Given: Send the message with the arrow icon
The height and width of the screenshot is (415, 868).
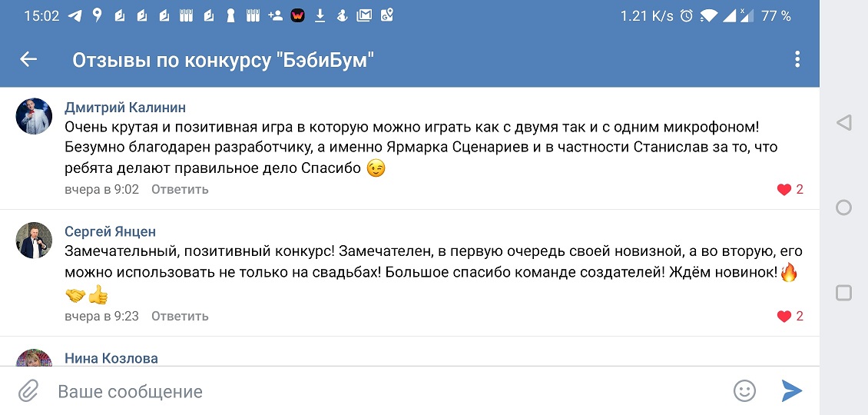Looking at the screenshot, I should pos(791,391).
